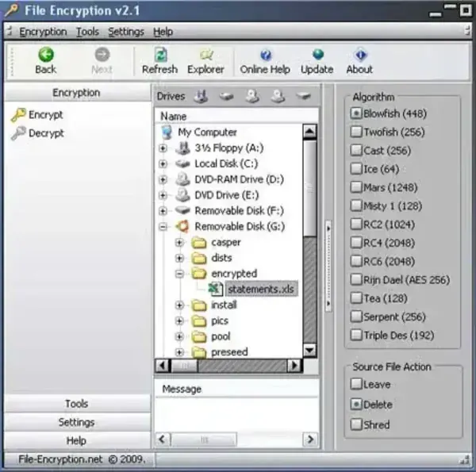Click the Local Disk (C:) drive icon
The image size is (476, 472).
[182, 164]
